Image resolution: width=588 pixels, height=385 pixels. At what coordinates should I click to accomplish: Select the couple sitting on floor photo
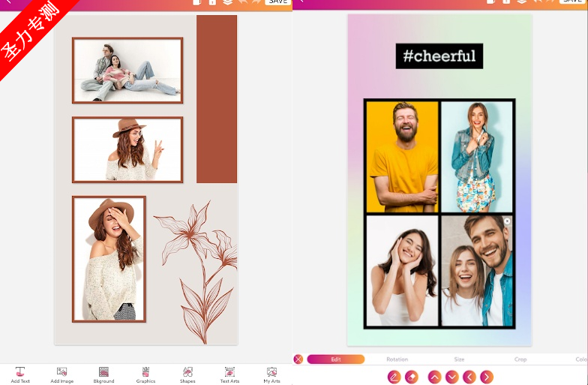(x=127, y=71)
